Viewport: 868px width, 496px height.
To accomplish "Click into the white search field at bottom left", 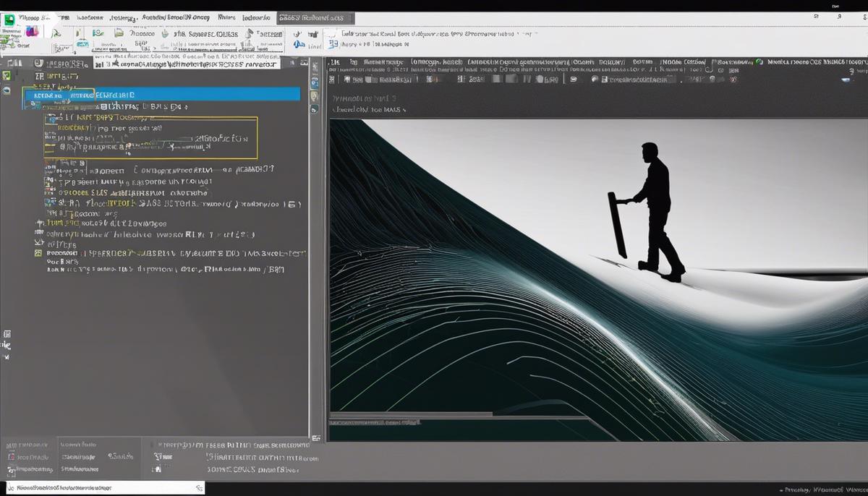I will click(101, 489).
